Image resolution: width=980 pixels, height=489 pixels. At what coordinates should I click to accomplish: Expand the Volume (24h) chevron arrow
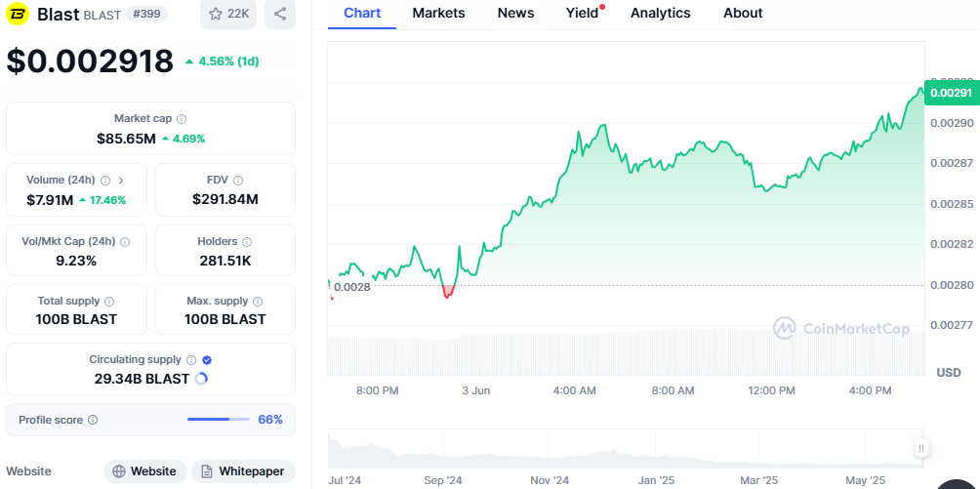click(121, 181)
